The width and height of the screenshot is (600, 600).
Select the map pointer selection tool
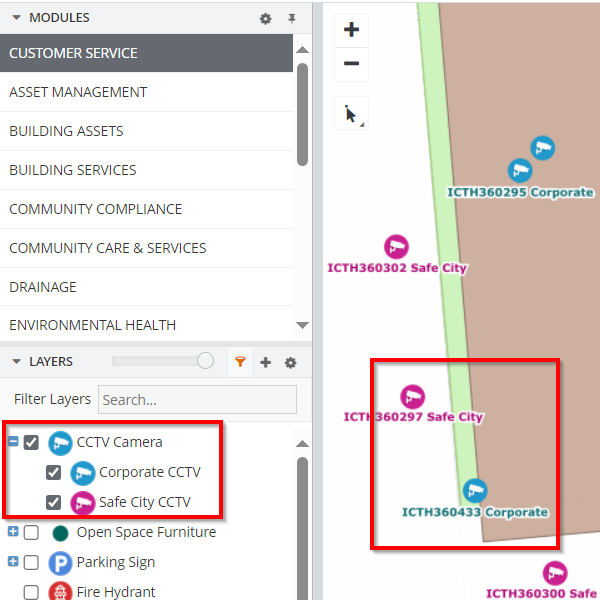[x=351, y=114]
